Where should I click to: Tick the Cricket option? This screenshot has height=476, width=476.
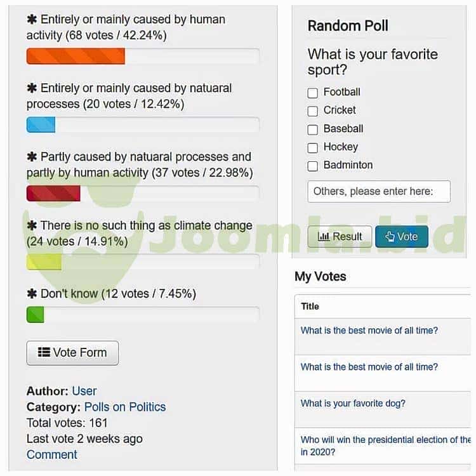(312, 111)
